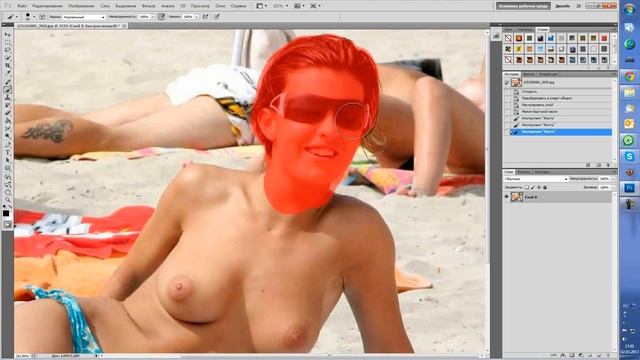Open the brush preset picker dropdown
This screenshot has width=640, height=360.
click(34, 17)
